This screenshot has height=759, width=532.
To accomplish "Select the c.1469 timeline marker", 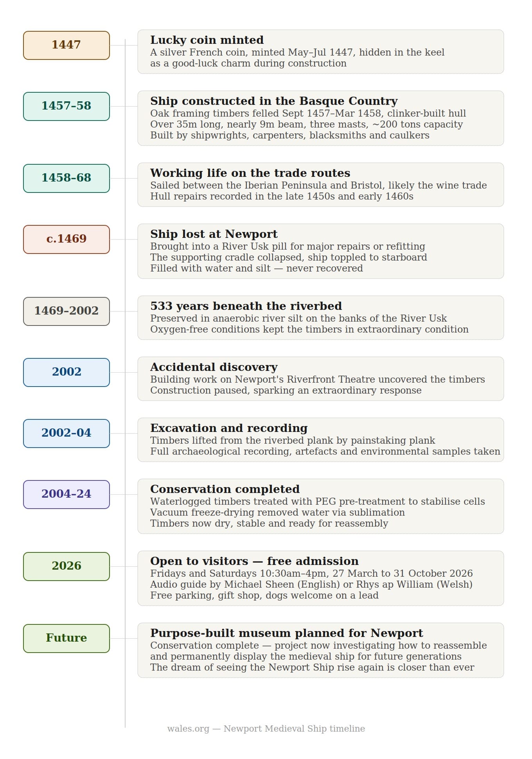I will (66, 239).
